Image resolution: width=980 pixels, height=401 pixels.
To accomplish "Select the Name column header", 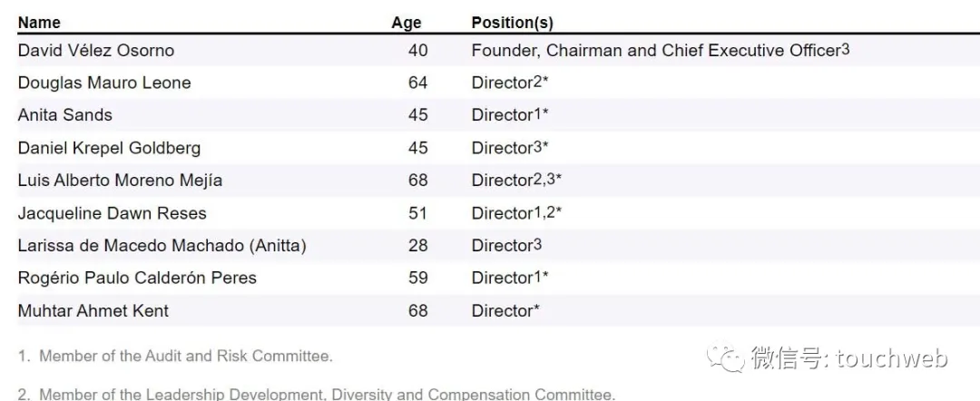I will (x=39, y=23).
